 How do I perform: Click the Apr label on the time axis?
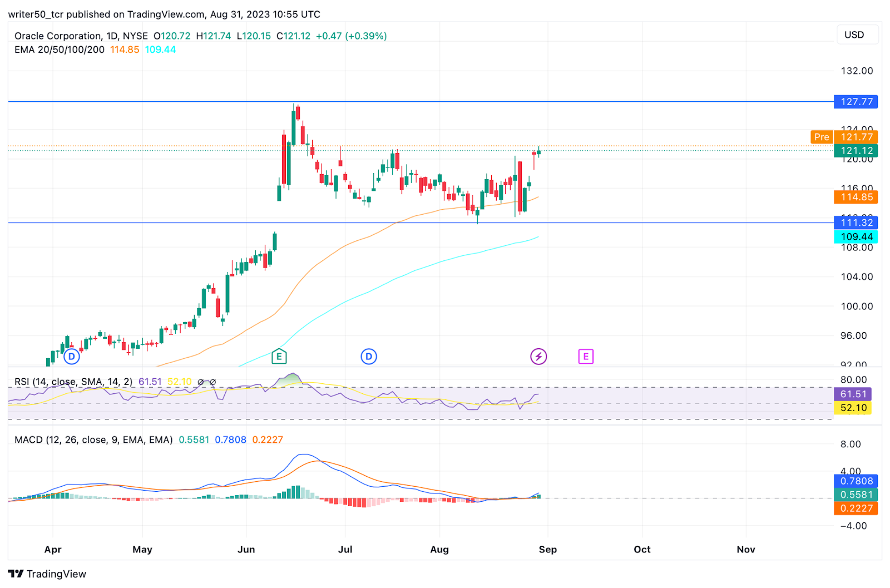click(53, 549)
